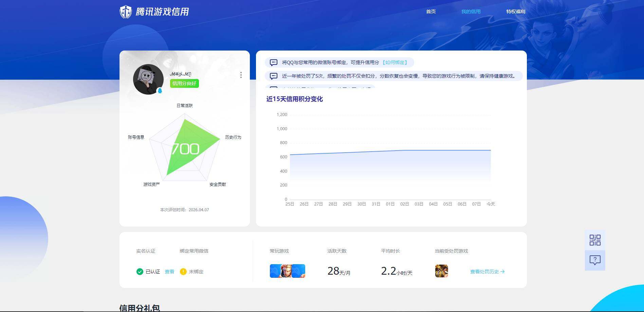This screenshot has height=312, width=644.
Task: Click the yellow 未绑定 warning icon
Action: [x=183, y=271]
